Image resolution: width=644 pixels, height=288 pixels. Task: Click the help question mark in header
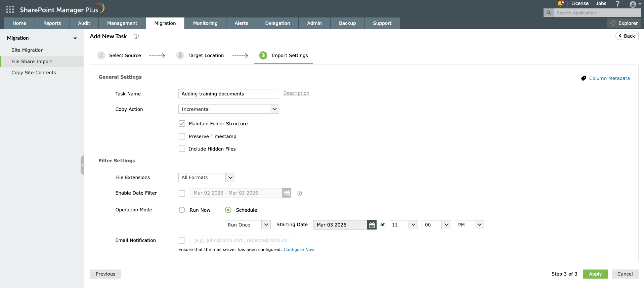pyautogui.click(x=617, y=4)
